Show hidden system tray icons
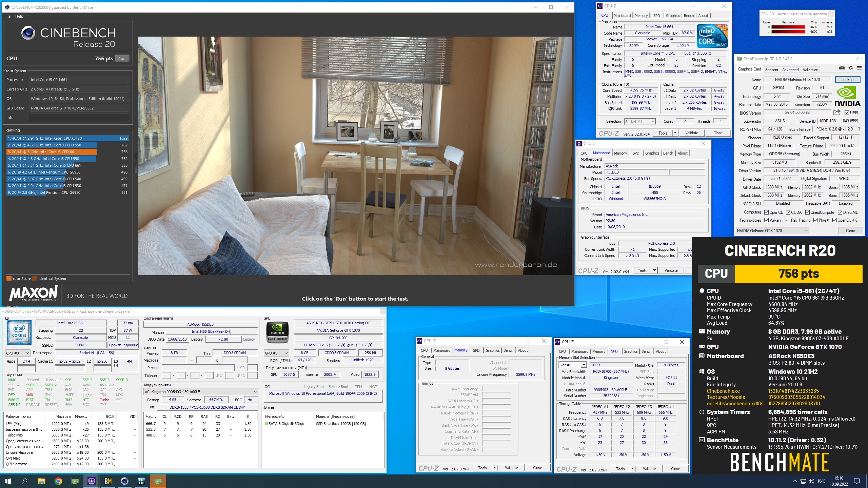The width and height of the screenshot is (868, 488). (x=795, y=481)
